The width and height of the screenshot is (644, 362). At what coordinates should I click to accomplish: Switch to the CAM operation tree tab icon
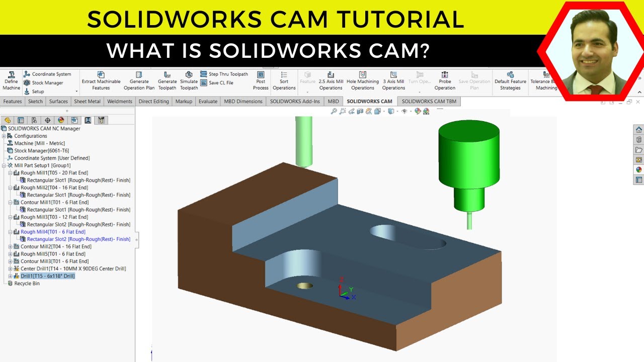tap(88, 120)
